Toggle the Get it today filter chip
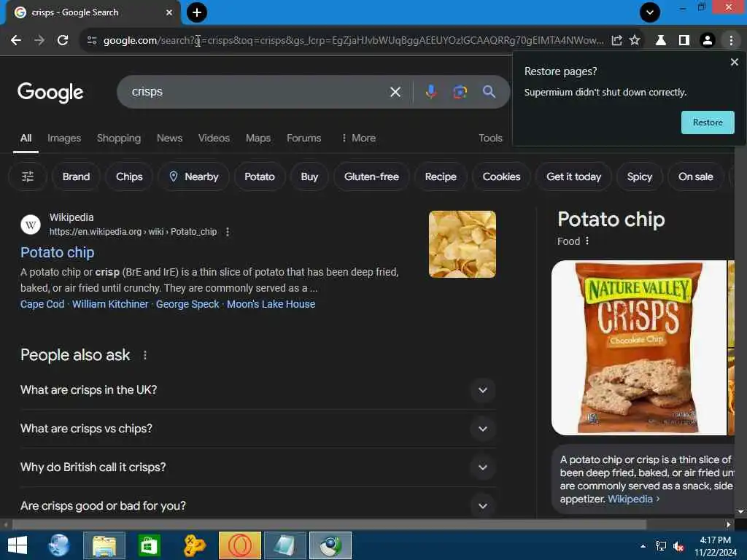Image resolution: width=747 pixels, height=560 pixels. click(573, 176)
